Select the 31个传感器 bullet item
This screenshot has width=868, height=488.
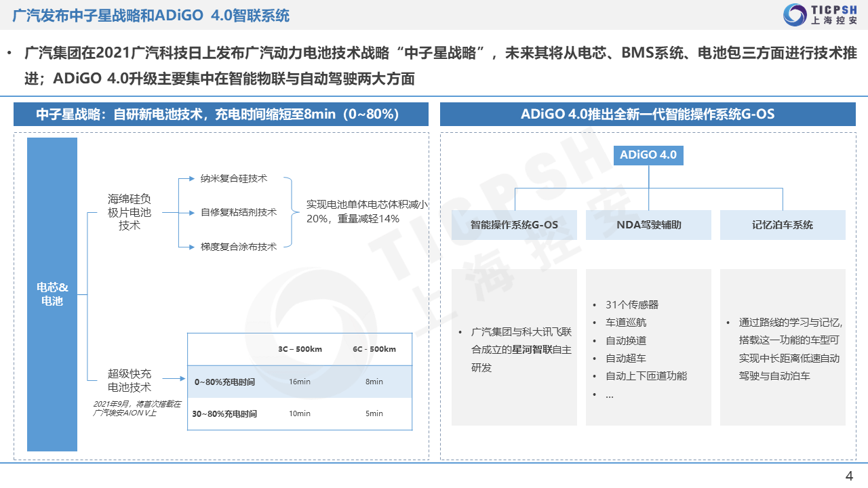coord(632,305)
